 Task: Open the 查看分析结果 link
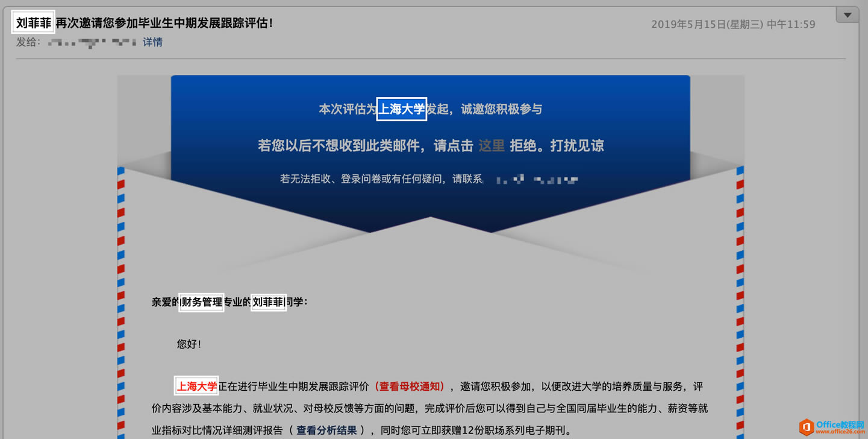[x=326, y=431]
